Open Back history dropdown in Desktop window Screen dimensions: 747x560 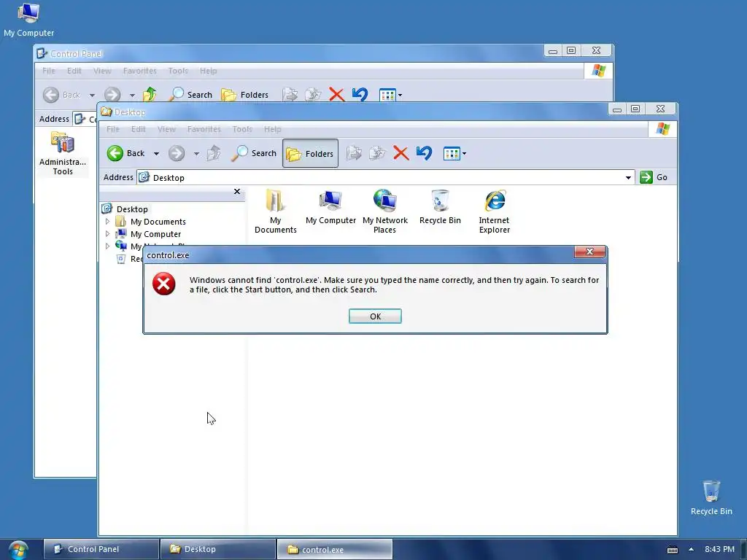(156, 154)
